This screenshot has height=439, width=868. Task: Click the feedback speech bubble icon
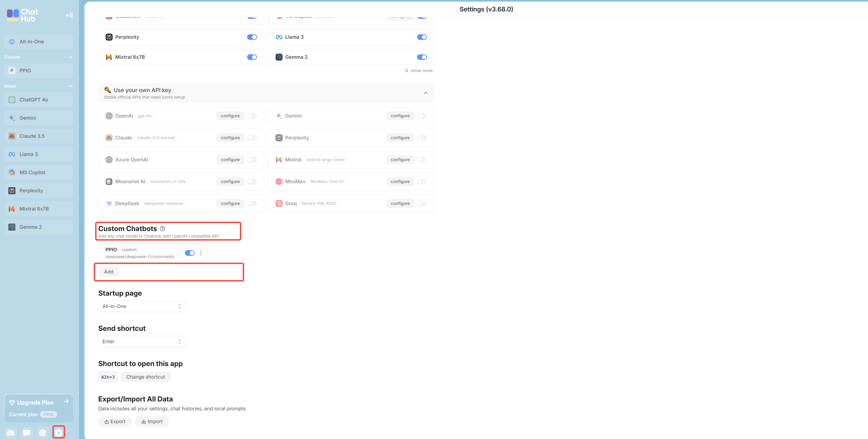(27, 433)
